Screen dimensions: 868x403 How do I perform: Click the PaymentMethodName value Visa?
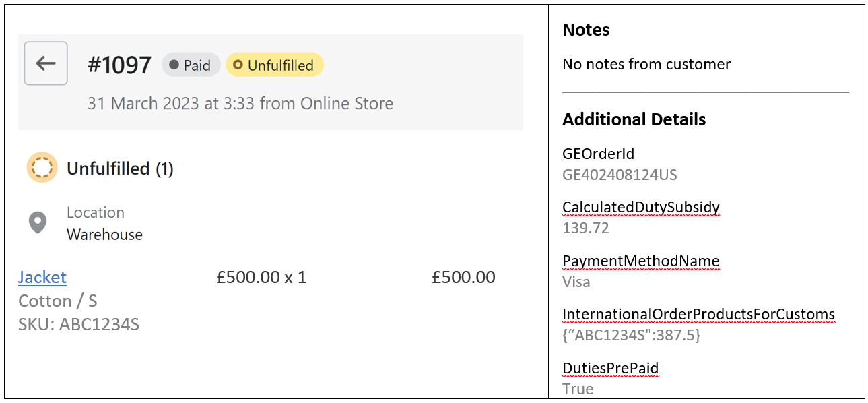point(576,282)
